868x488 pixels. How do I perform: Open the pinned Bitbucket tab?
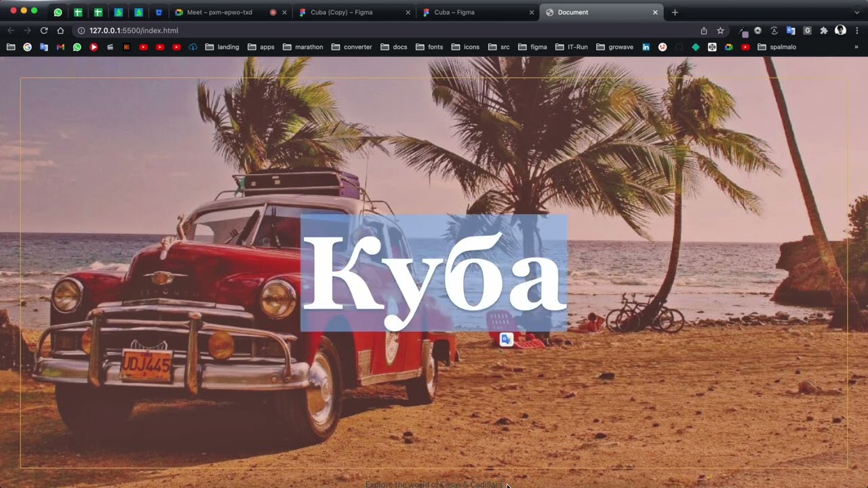[159, 12]
